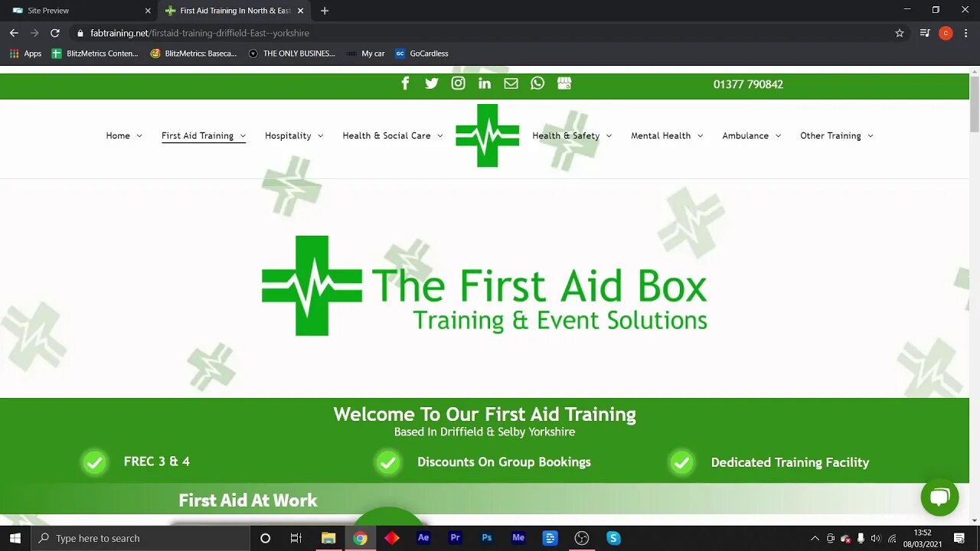The height and width of the screenshot is (551, 980).
Task: Open Chrome media control icon
Action: click(x=925, y=33)
